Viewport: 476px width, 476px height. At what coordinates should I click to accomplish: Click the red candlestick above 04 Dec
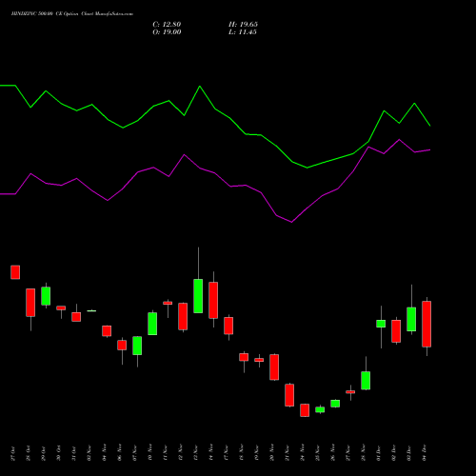tap(426, 324)
